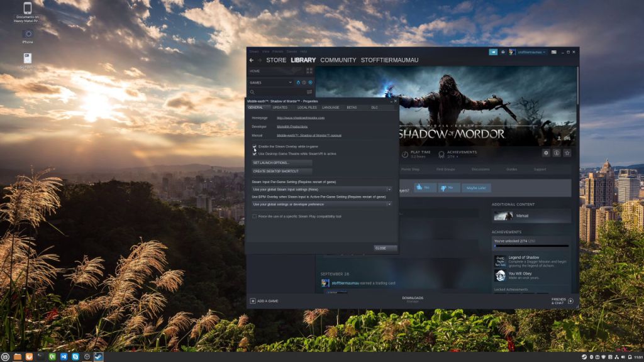644x362 pixels.
Task: Expand the Games category dropdown in sidebar
Action: (x=291, y=82)
